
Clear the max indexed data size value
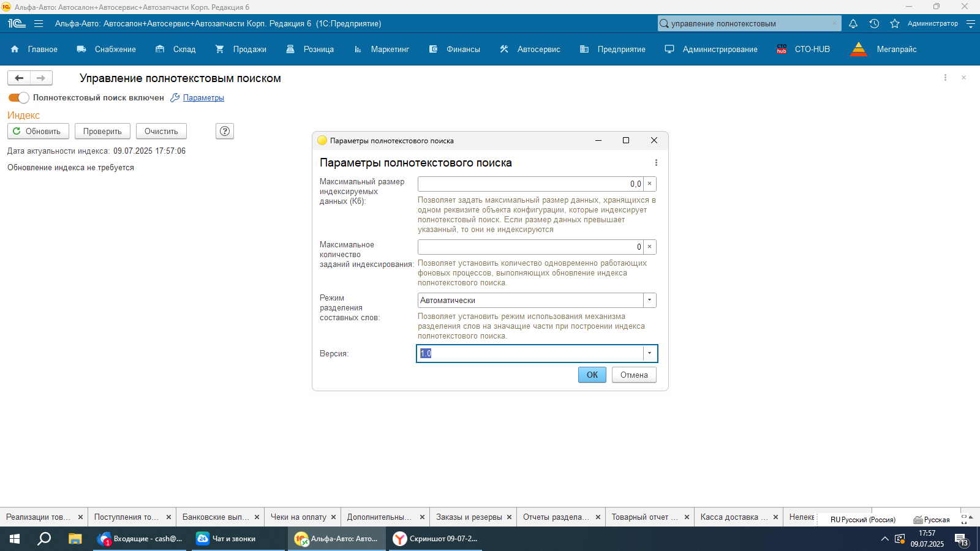(x=650, y=184)
